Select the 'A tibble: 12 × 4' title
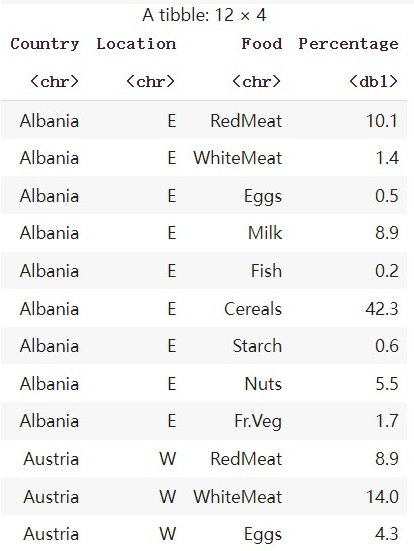Viewport: 414px width, 551px height. click(204, 15)
